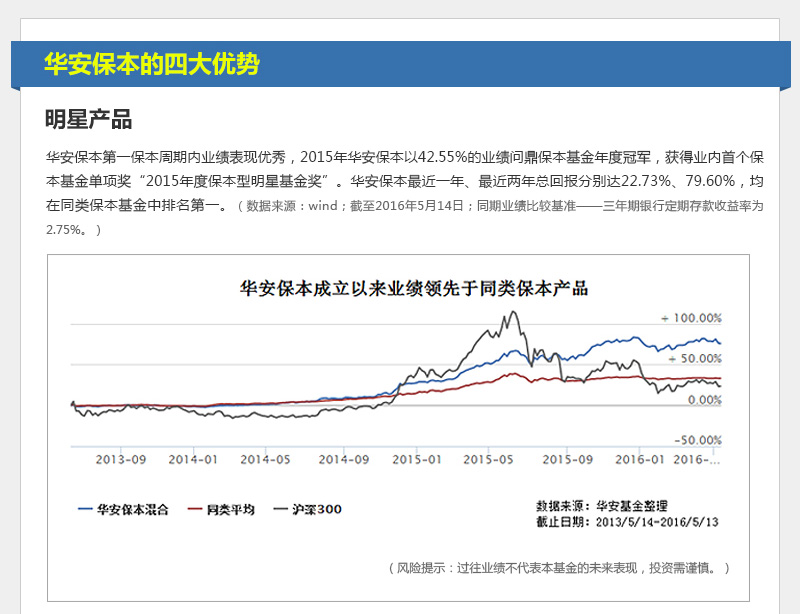This screenshot has width=800, height=614.
Task: Click the red line swatch for 同类平均
Action: tap(195, 509)
